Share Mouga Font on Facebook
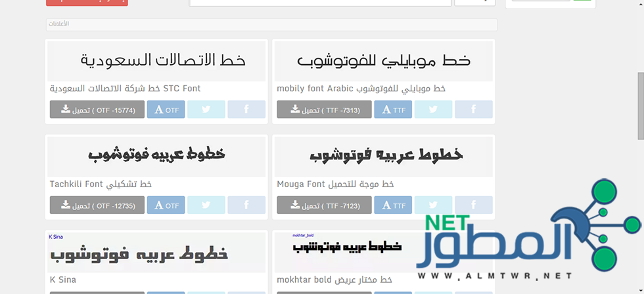Viewport: 644px width, 294px height. click(474, 205)
